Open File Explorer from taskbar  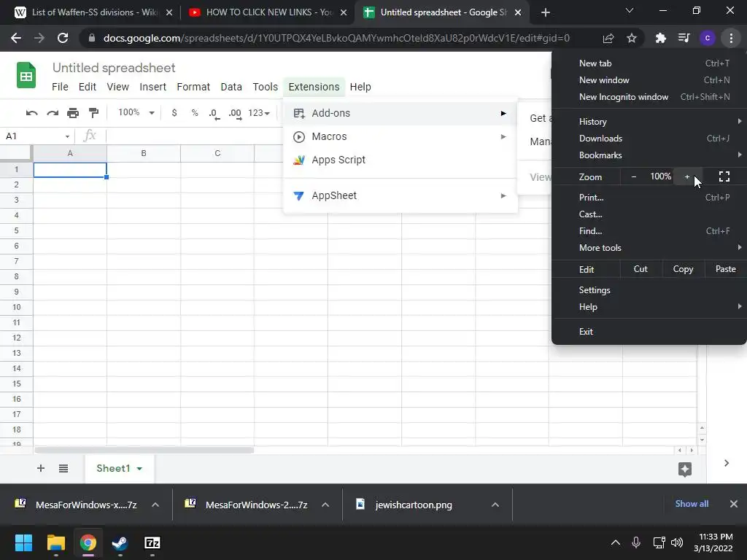tap(55, 542)
